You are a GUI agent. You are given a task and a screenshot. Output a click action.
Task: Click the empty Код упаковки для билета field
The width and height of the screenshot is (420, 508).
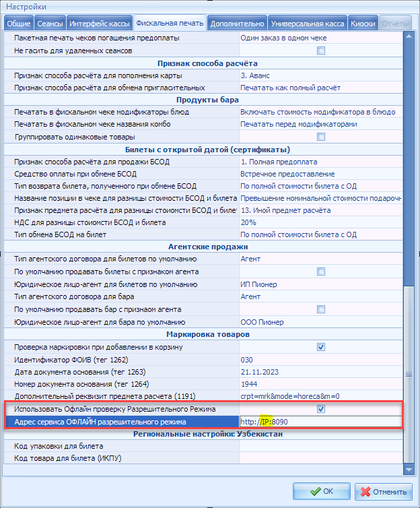(x=320, y=446)
